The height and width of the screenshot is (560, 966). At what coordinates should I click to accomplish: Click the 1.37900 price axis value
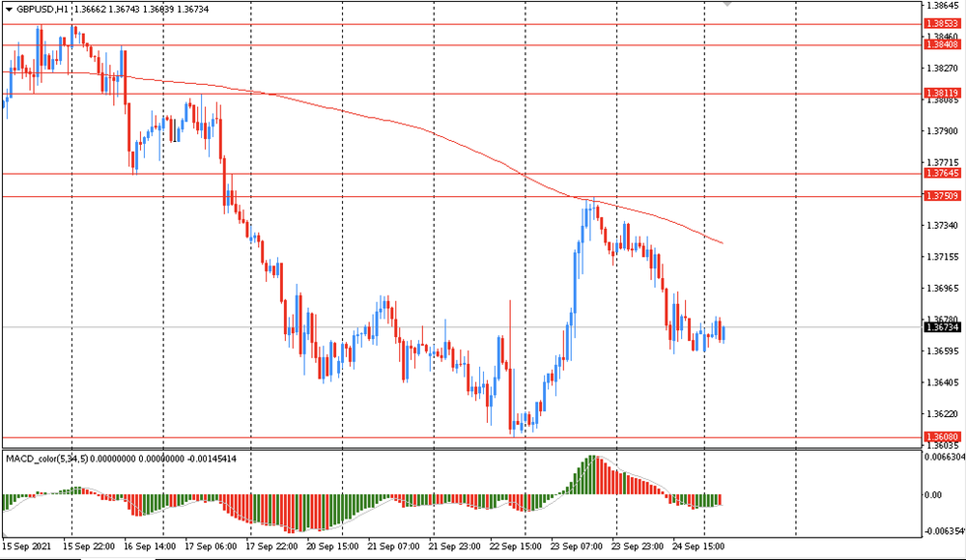coord(943,131)
